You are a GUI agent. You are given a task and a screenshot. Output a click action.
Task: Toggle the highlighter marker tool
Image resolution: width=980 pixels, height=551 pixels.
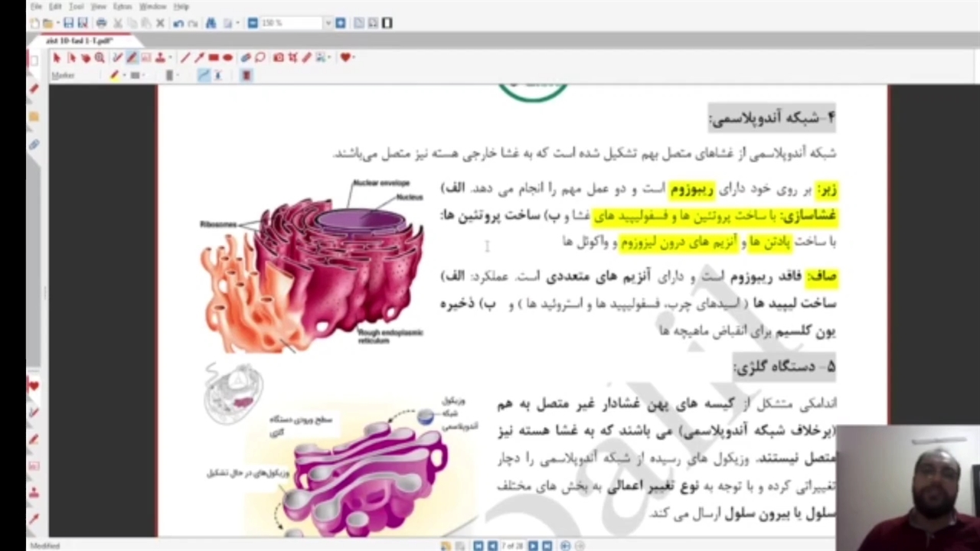point(131,58)
